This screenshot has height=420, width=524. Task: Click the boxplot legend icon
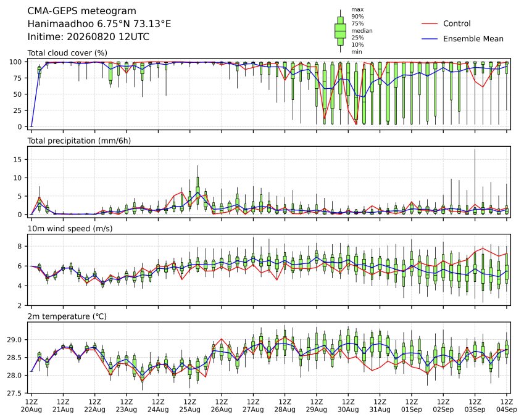[x=340, y=31]
